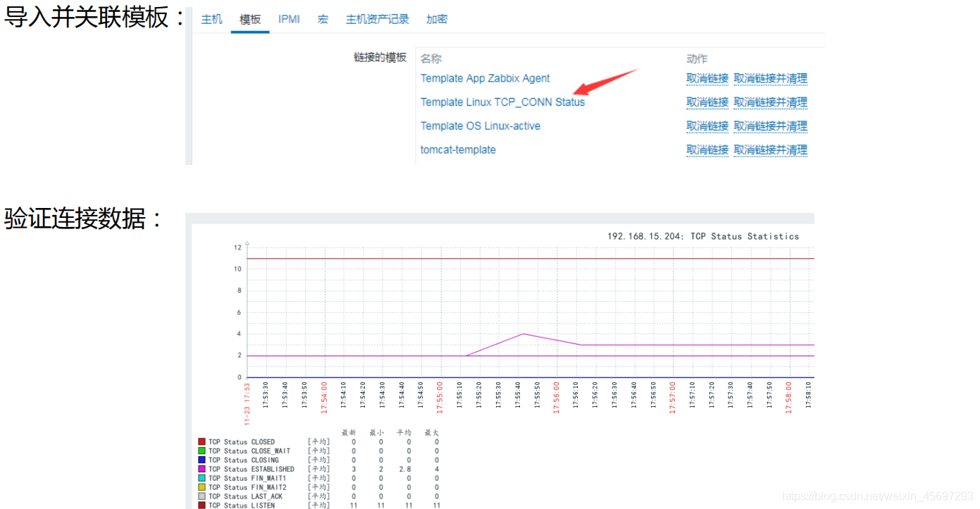Click the magenta ESTABLISHED legend swatch

click(201, 470)
